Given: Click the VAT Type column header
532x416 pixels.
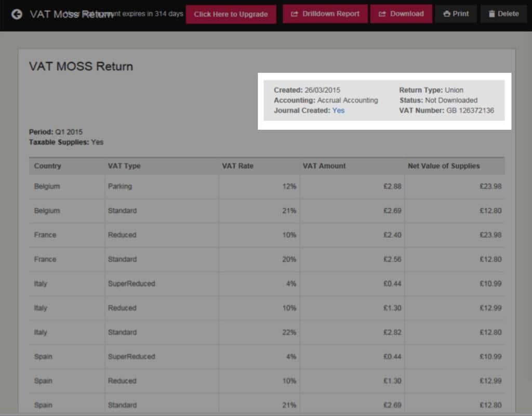Looking at the screenshot, I should point(124,166).
